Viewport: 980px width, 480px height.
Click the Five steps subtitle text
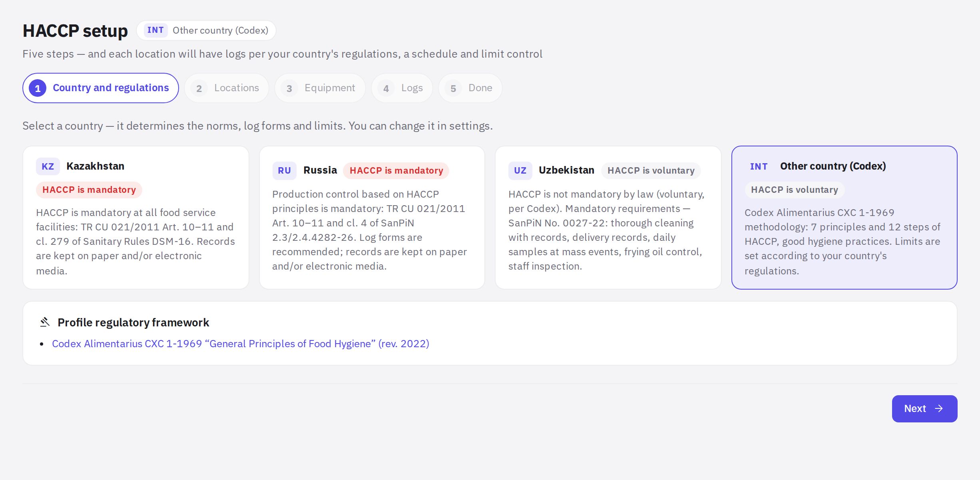point(282,54)
